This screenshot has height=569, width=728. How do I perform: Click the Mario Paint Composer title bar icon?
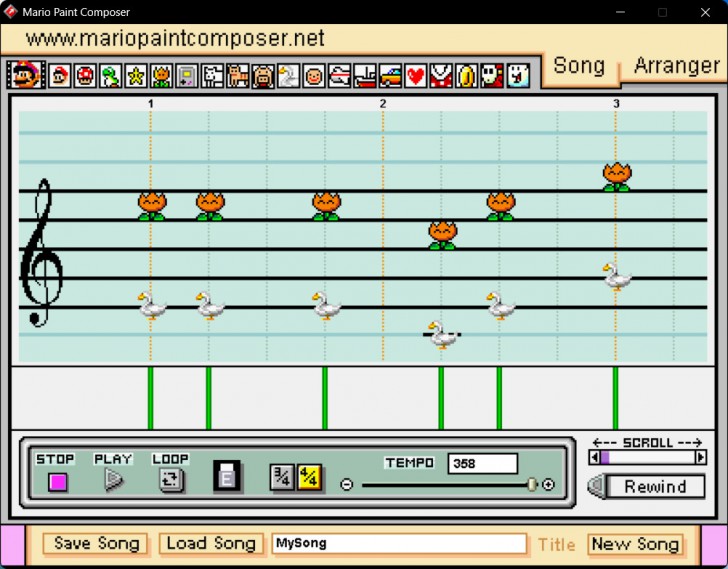click(10, 12)
